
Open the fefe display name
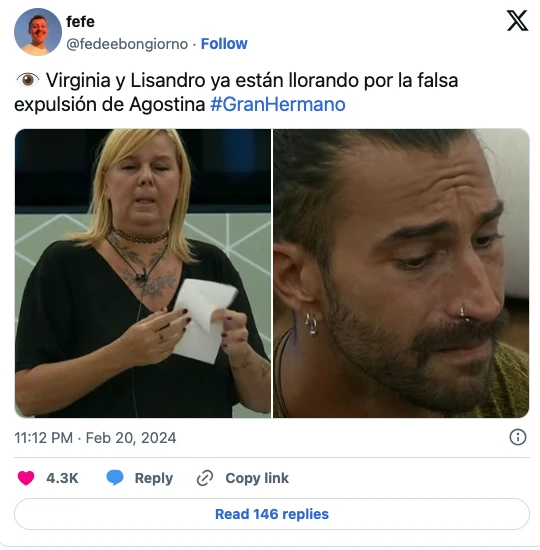(x=80, y=22)
